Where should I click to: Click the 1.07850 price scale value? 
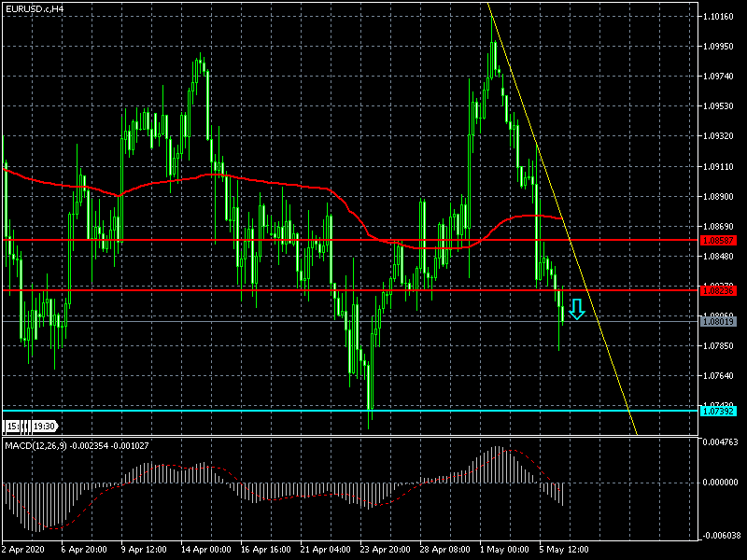click(x=719, y=346)
